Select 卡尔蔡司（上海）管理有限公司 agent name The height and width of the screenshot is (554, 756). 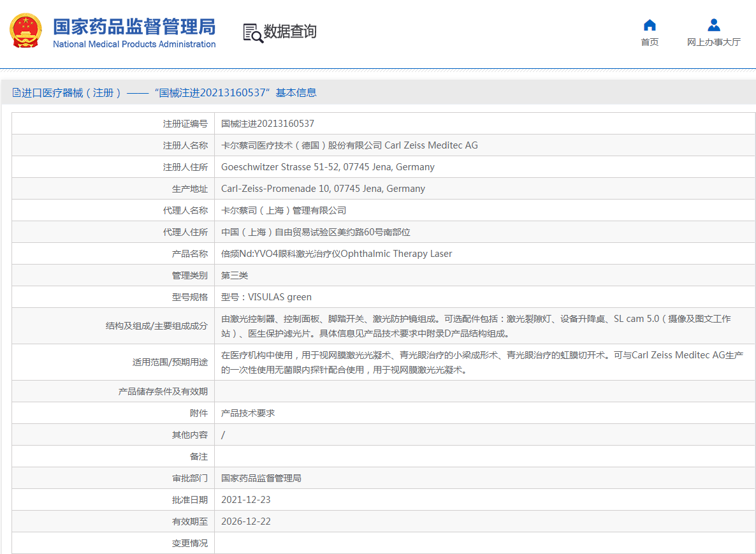(x=284, y=211)
